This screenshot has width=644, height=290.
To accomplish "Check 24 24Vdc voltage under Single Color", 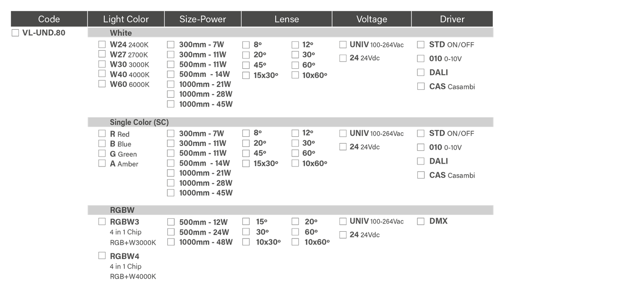I will pyautogui.click(x=343, y=147).
